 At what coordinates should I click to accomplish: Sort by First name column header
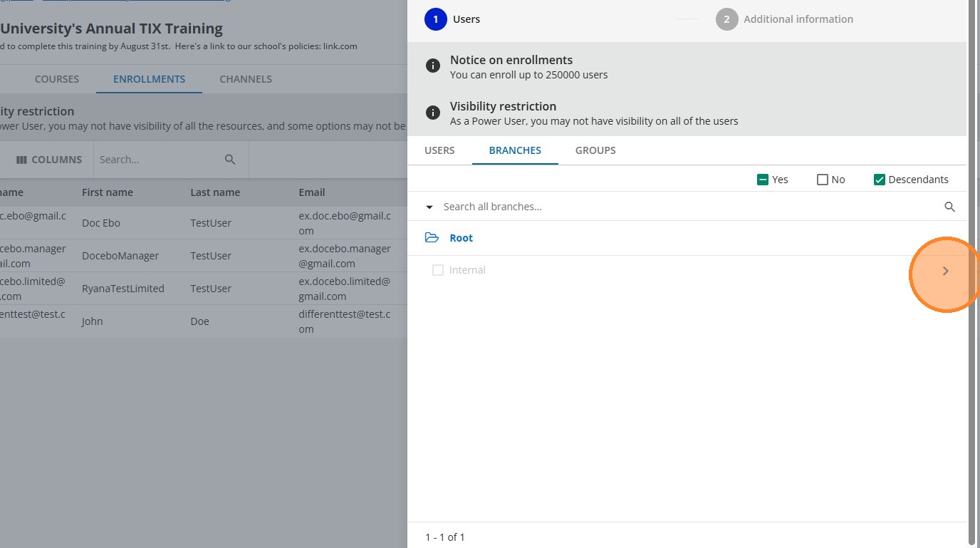pyautogui.click(x=108, y=192)
